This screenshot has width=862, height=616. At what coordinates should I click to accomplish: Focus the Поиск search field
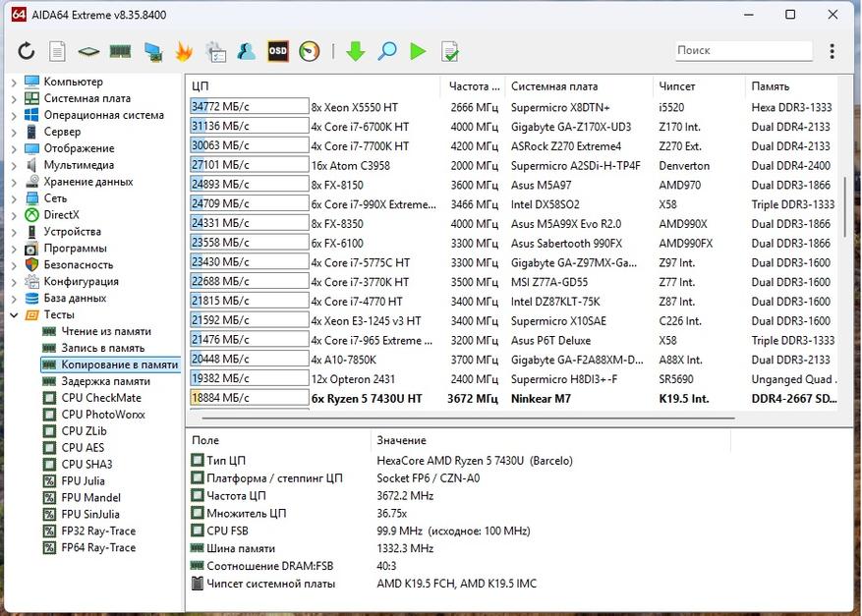point(744,50)
